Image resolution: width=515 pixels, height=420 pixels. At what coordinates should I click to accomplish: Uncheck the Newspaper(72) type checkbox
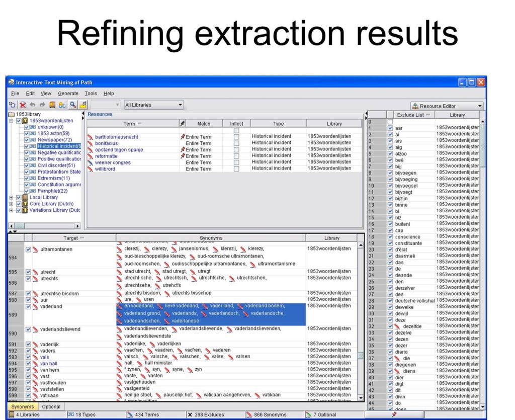27,140
